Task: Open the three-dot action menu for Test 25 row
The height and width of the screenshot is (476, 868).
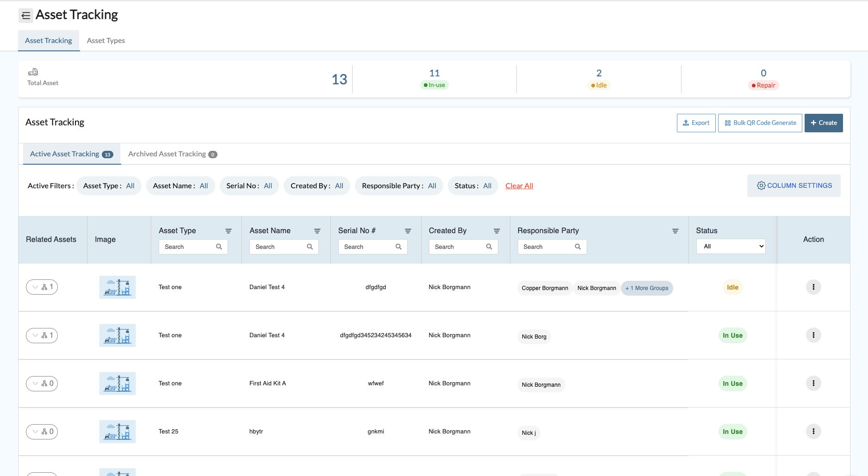Action: [813, 431]
